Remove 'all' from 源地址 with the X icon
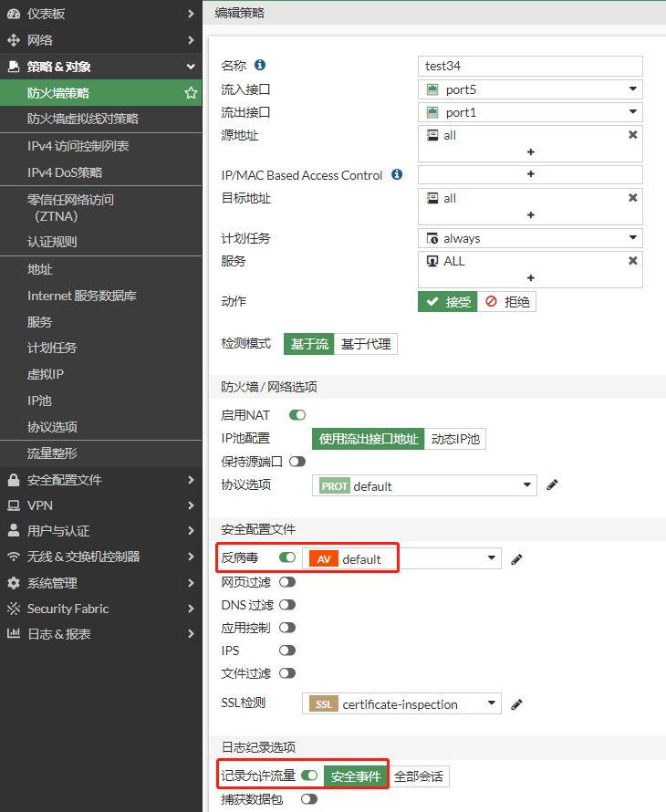666x812 pixels. [632, 135]
